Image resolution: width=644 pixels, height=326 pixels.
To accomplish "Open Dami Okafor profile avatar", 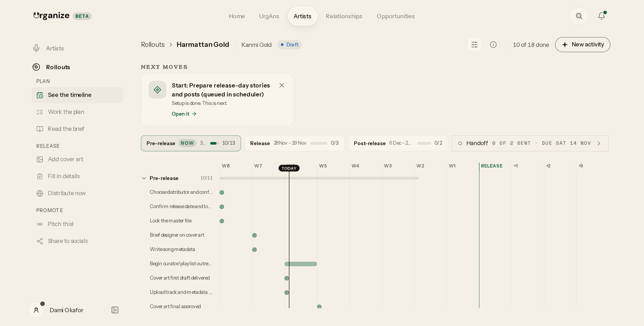I will (37, 310).
